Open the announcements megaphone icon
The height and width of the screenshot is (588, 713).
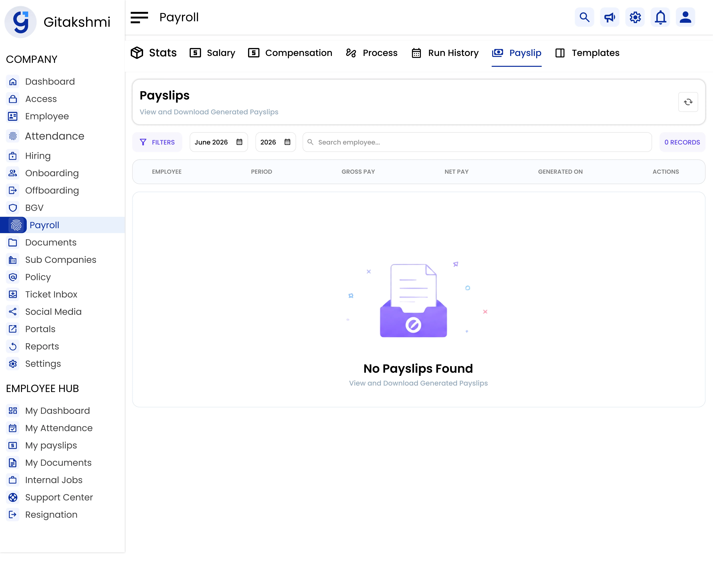tap(610, 17)
